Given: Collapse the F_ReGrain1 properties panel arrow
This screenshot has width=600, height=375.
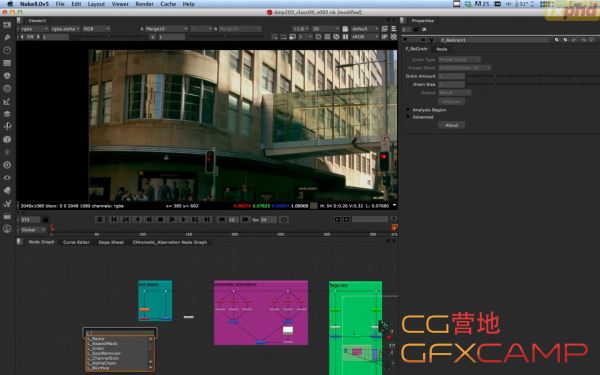Looking at the screenshot, I should [405, 40].
